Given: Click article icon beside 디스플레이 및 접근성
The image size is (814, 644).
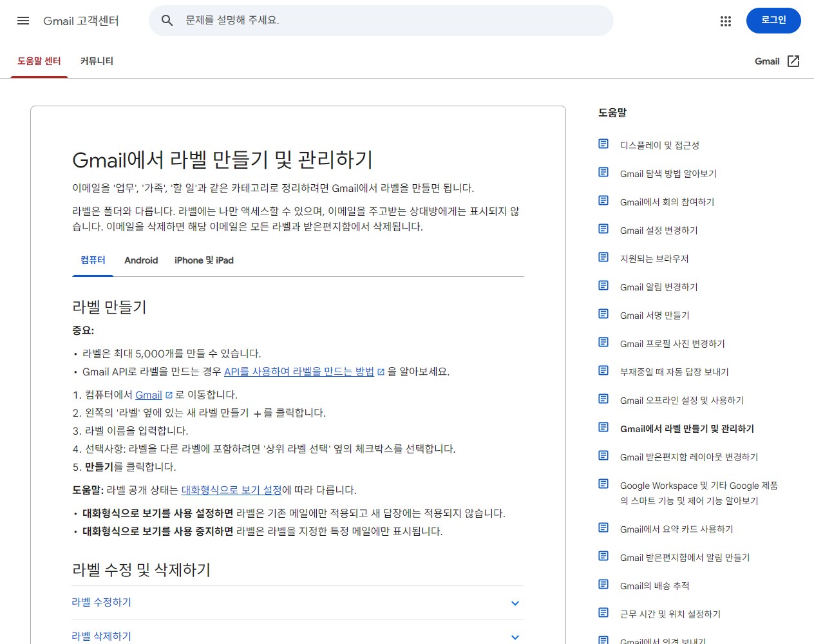Looking at the screenshot, I should [x=603, y=144].
